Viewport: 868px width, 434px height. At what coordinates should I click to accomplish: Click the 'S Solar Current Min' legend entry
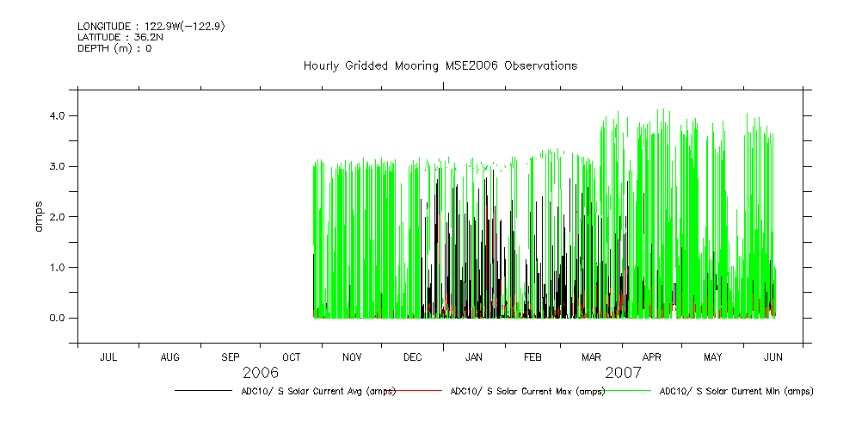pyautogui.click(x=736, y=391)
